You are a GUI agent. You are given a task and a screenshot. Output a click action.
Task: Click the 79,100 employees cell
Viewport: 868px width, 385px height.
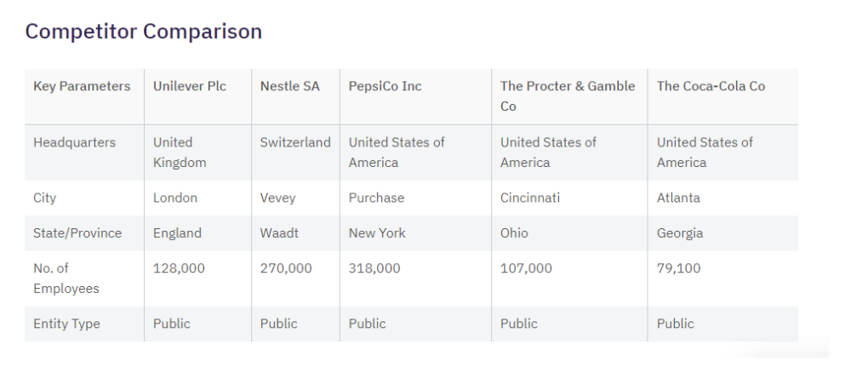coord(679,268)
